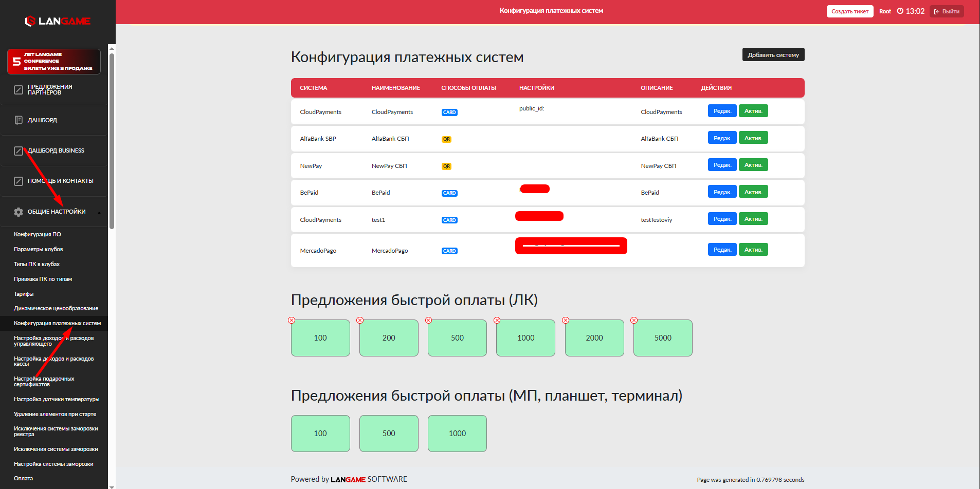Open Настройка доходов и расходов управляющего

pos(54,341)
